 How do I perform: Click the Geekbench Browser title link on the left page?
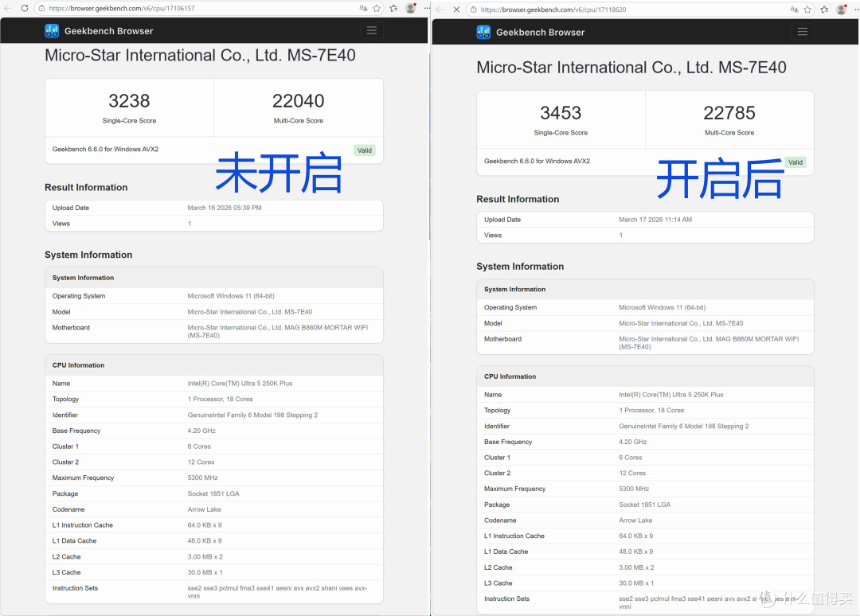coord(108,31)
